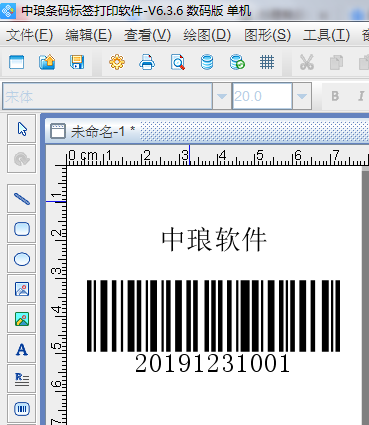Select the 中琅软件 text object

point(214,240)
